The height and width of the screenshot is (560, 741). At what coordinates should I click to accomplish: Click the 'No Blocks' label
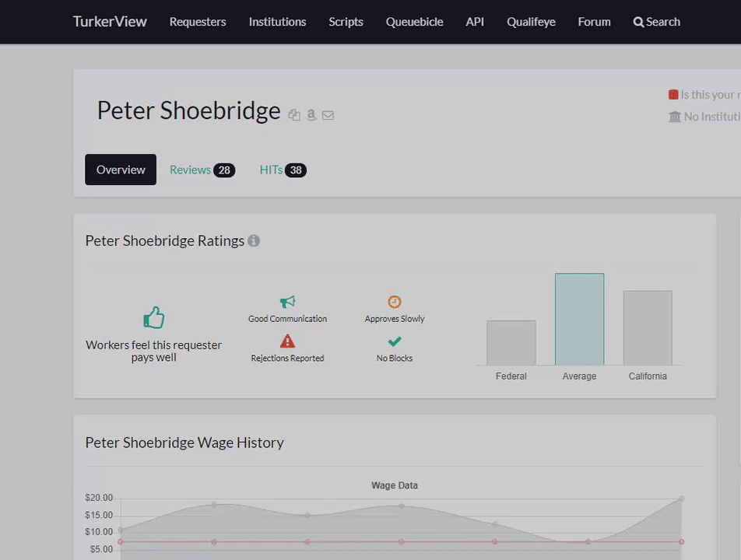[395, 359]
